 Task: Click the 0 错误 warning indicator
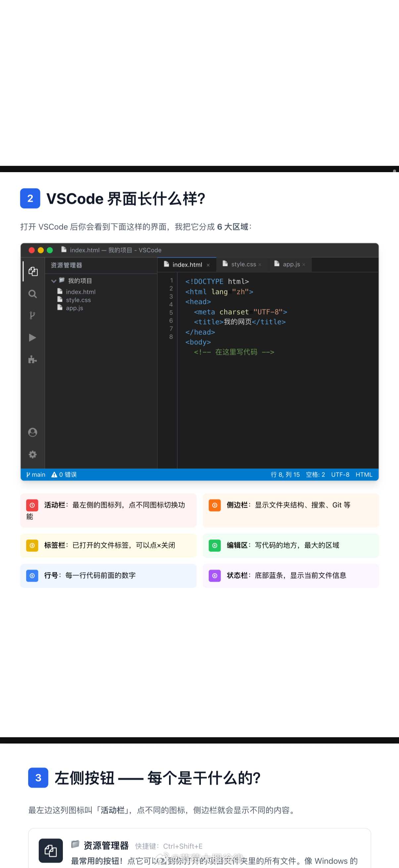tap(64, 474)
